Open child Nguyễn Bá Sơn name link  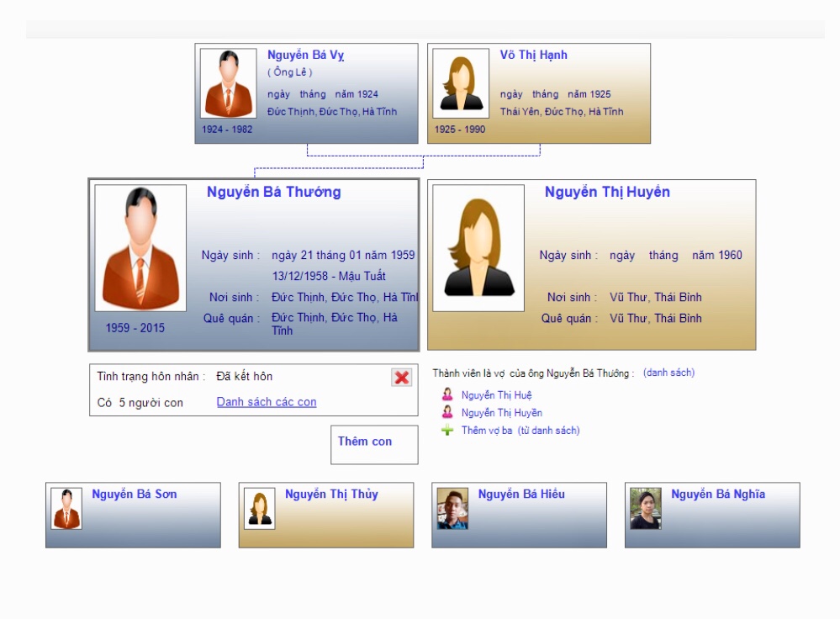pyautogui.click(x=134, y=495)
